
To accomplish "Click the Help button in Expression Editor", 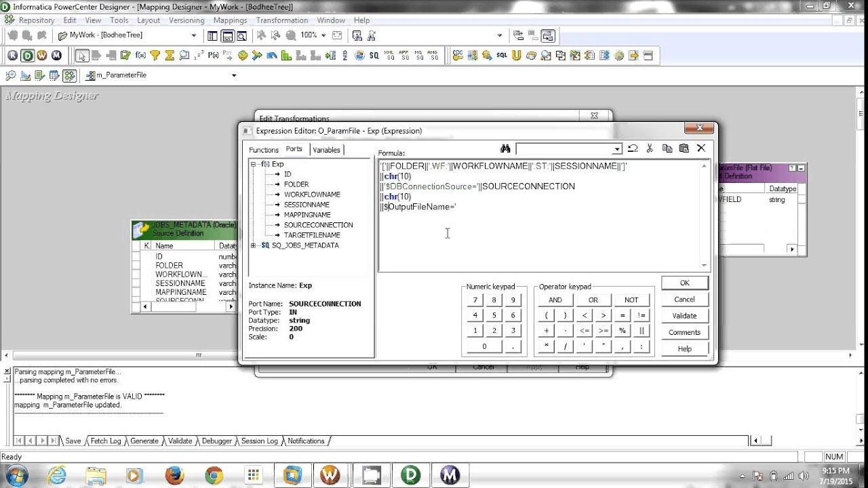I will point(684,348).
